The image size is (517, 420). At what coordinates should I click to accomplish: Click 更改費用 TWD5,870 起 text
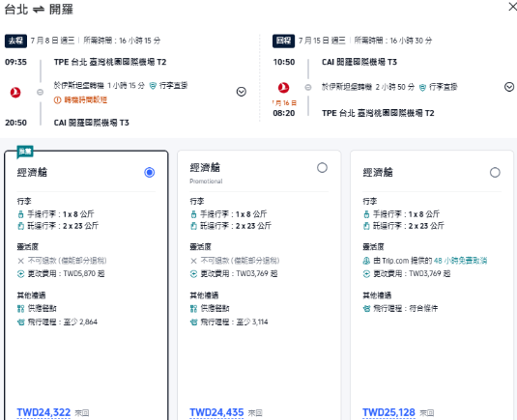tap(67, 274)
